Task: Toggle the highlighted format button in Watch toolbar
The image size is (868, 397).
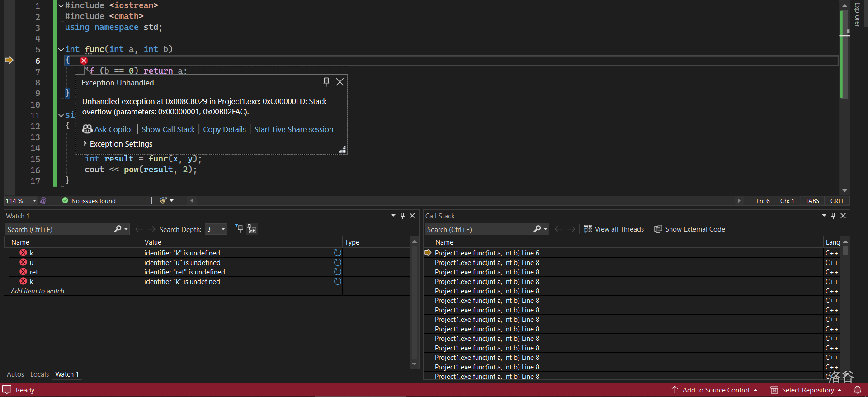Action: tap(252, 229)
